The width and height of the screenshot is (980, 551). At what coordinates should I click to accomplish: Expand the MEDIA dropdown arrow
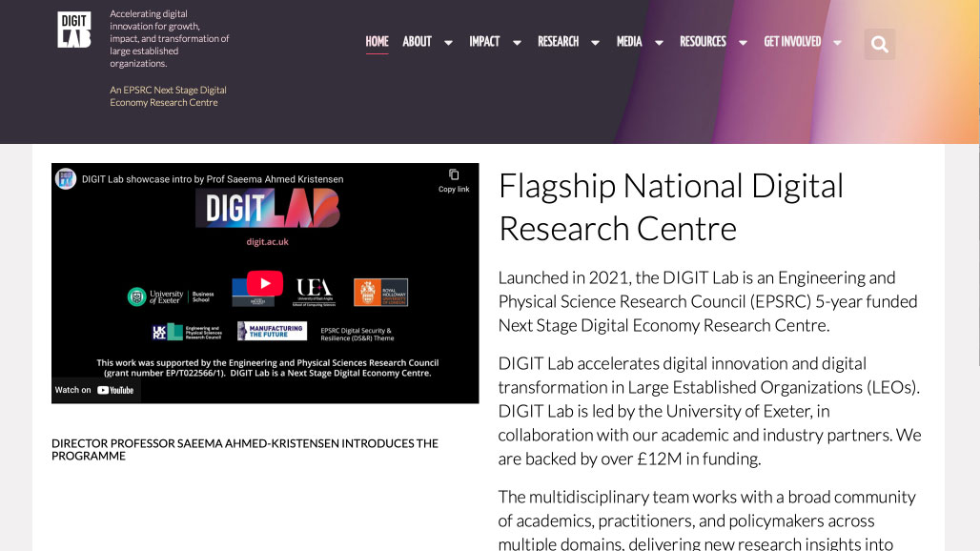659,43
